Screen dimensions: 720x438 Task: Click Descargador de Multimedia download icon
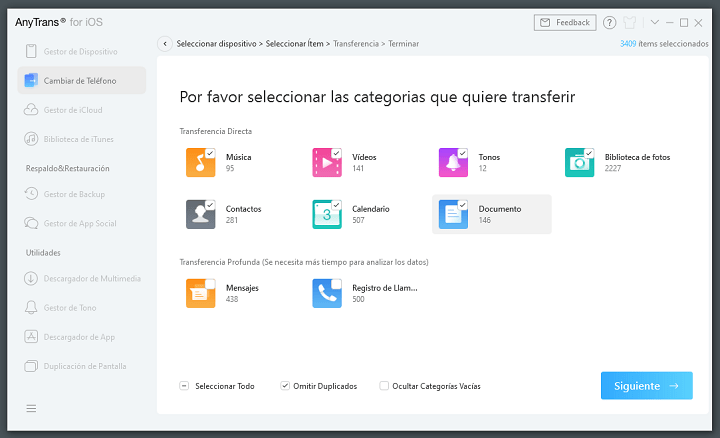click(31, 278)
